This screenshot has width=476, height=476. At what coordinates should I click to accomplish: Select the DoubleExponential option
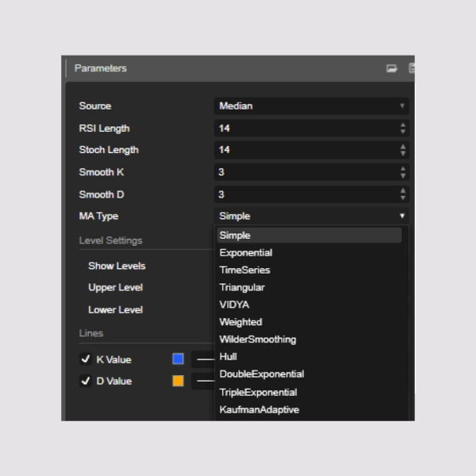point(261,374)
